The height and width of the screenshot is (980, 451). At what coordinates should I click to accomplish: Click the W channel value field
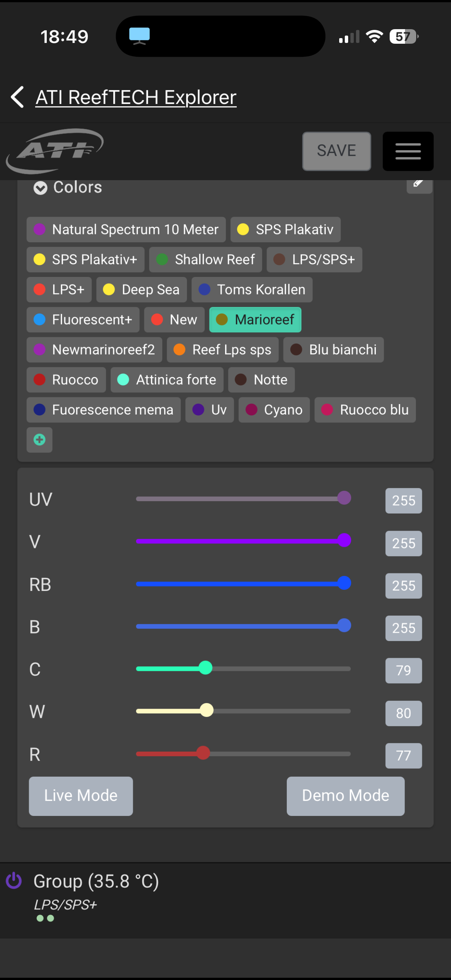click(x=403, y=713)
